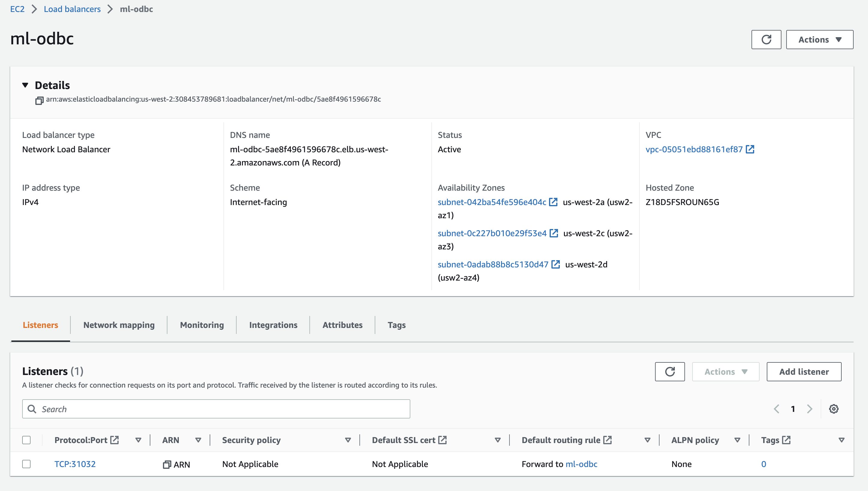868x491 pixels.
Task: Open listener table preferences gear
Action: pyautogui.click(x=834, y=409)
